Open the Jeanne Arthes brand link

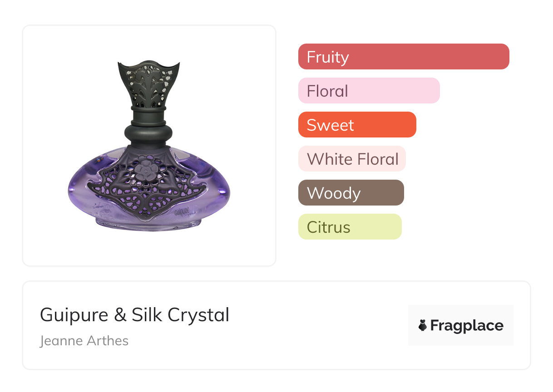(84, 341)
